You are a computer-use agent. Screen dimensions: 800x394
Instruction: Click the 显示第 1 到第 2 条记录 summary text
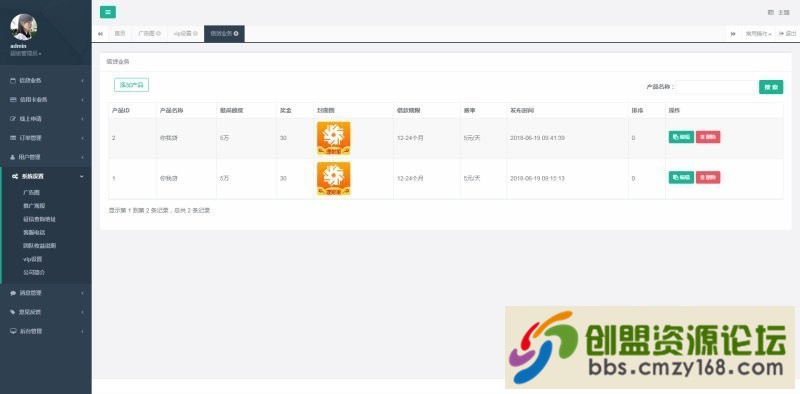tap(159, 210)
